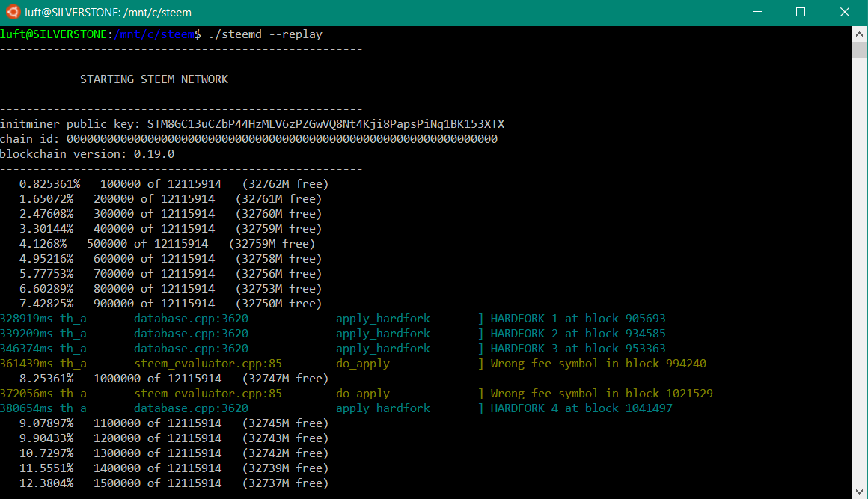Click the chain id row of zeros
Viewport: 868px width, 499px height.
pyautogui.click(x=282, y=139)
